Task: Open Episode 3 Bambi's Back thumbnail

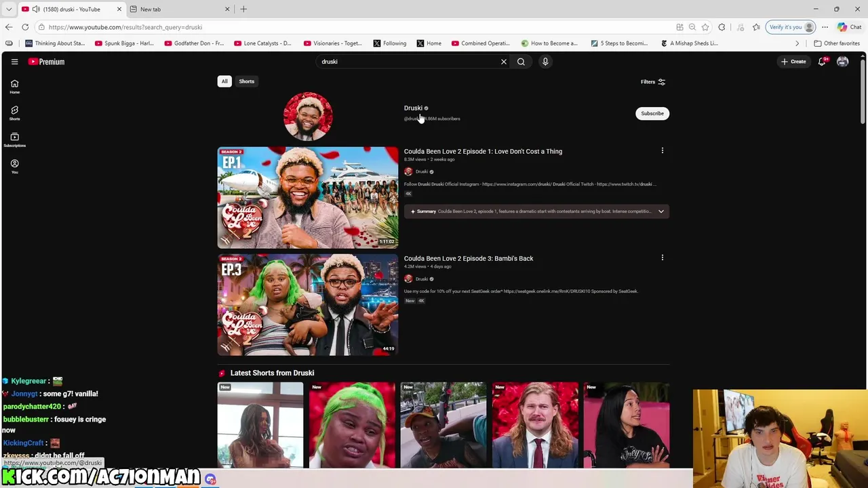Action: pyautogui.click(x=308, y=304)
